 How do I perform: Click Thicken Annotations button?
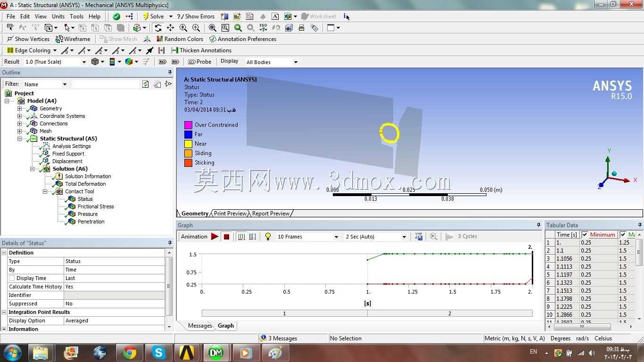201,50
